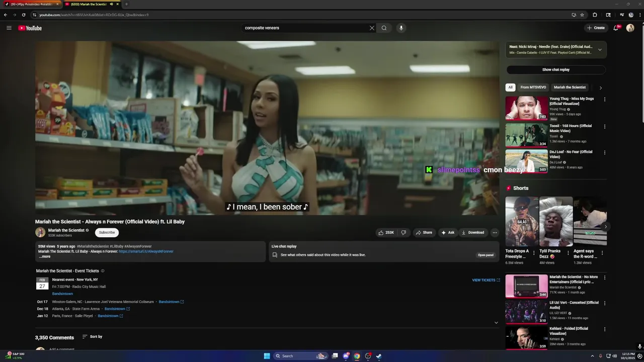The width and height of the screenshot is (644, 362).
Task: Select the Mariah the Scientist chip
Action: 570,87
